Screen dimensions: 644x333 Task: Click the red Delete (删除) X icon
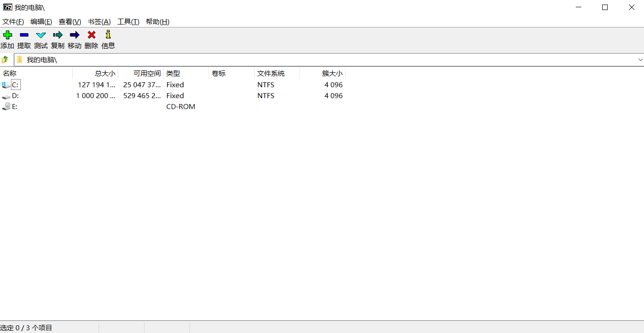pyautogui.click(x=91, y=35)
